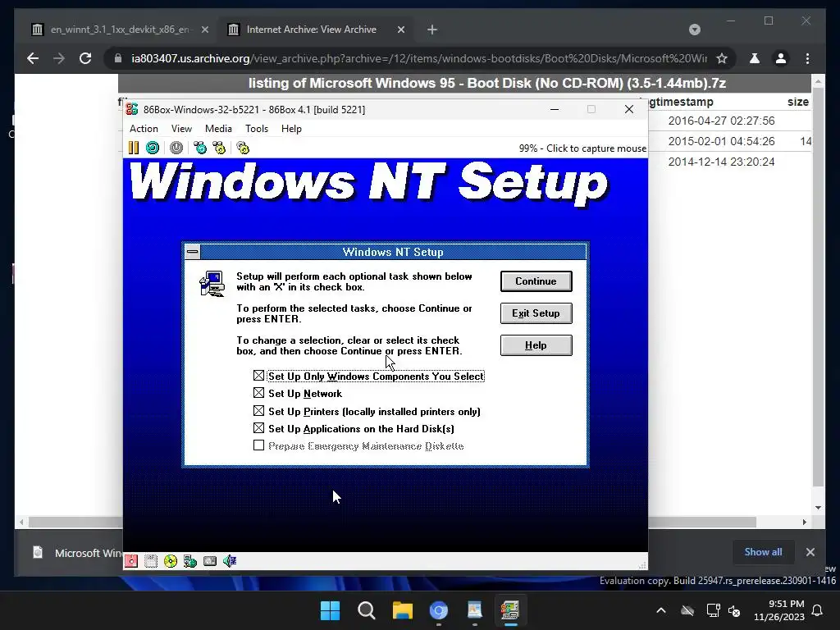Click the Exit Setup button

pos(536,313)
